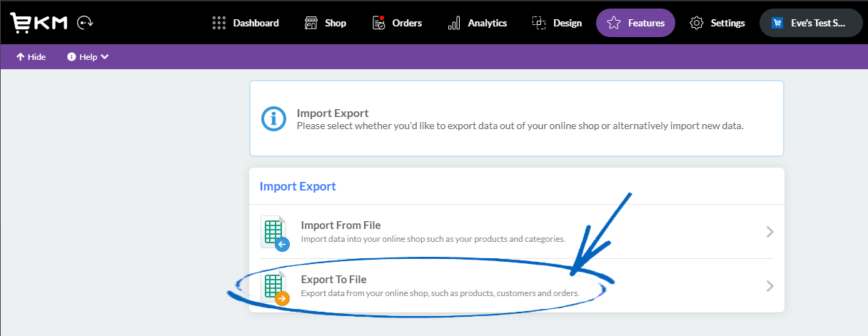Click the Design layout icon
Image resolution: width=868 pixels, height=336 pixels.
click(539, 23)
